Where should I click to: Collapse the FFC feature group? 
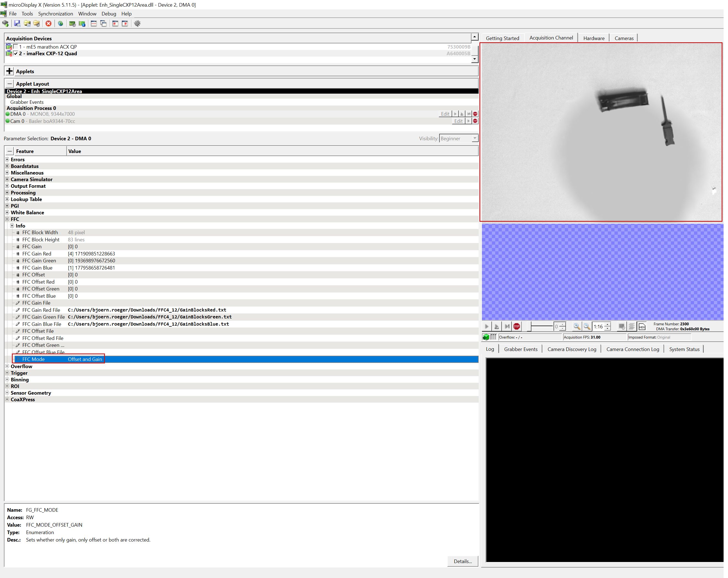tap(7, 219)
